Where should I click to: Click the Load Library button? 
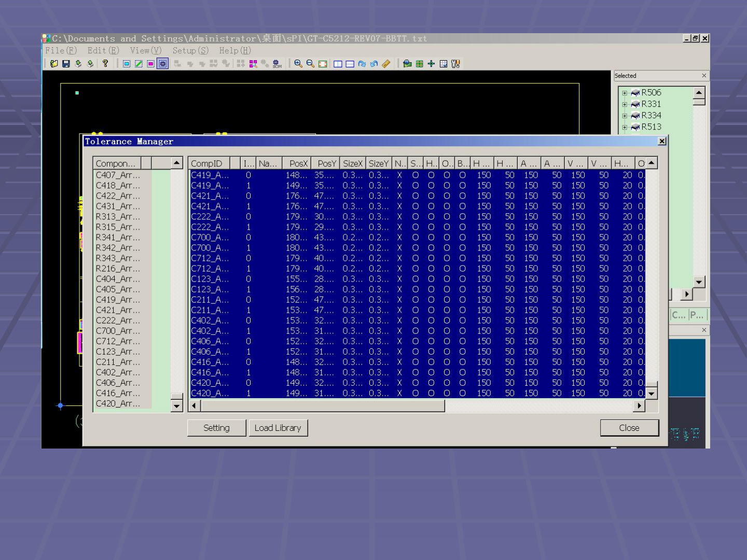pos(278,428)
